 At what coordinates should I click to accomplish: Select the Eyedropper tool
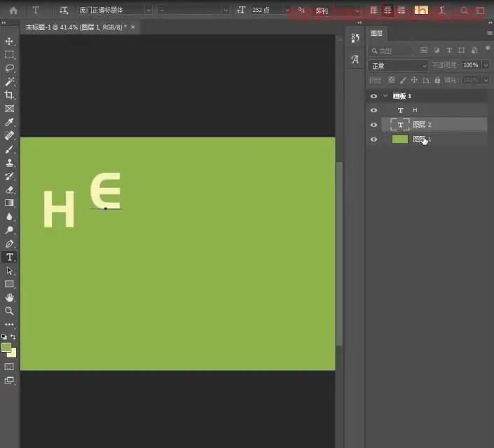tap(9, 122)
